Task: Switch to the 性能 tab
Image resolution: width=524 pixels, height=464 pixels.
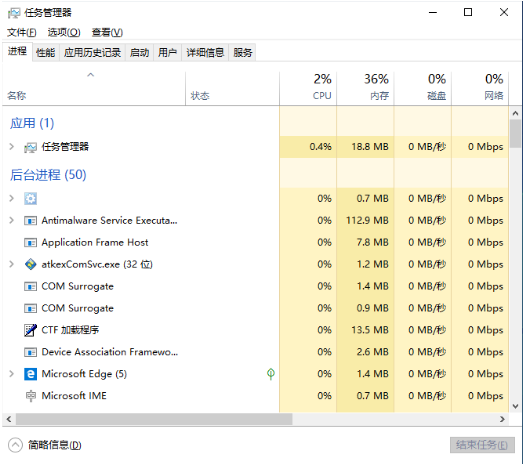Action: 45,52
